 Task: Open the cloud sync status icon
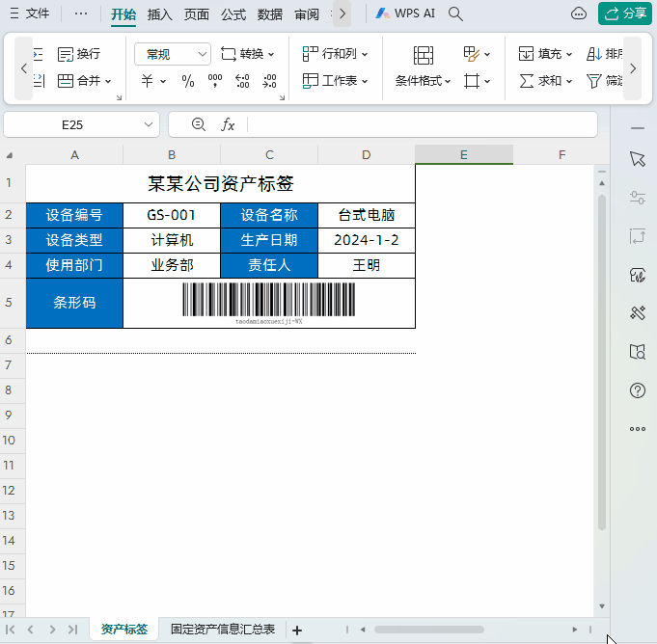[579, 13]
